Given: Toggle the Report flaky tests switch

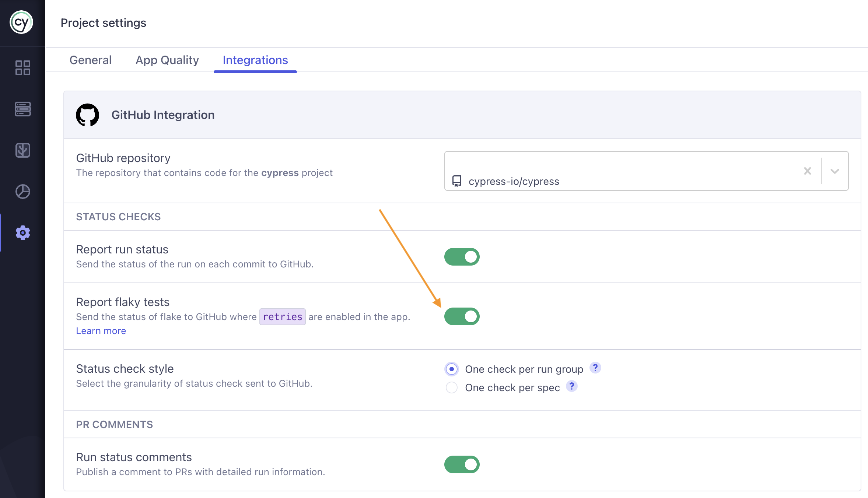Looking at the screenshot, I should click(x=462, y=316).
